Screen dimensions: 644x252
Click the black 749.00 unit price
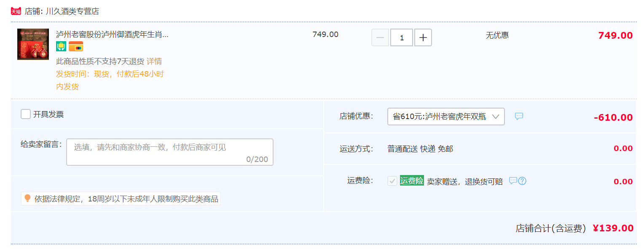325,34
